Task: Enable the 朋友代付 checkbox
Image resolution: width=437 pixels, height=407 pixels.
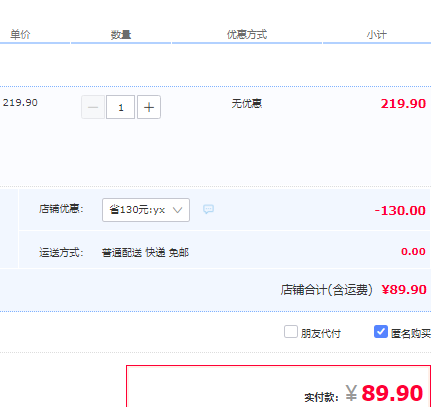Action: point(291,332)
